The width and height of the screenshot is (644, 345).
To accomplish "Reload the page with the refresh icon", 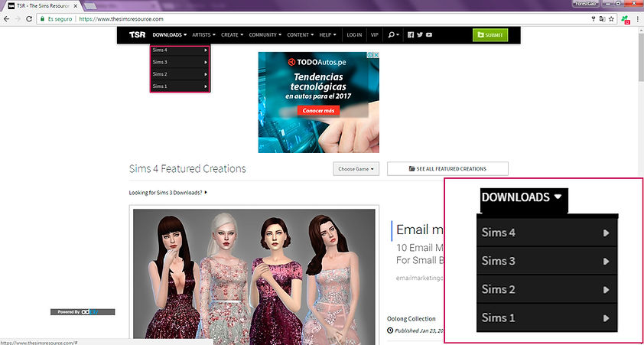I will pyautogui.click(x=29, y=19).
